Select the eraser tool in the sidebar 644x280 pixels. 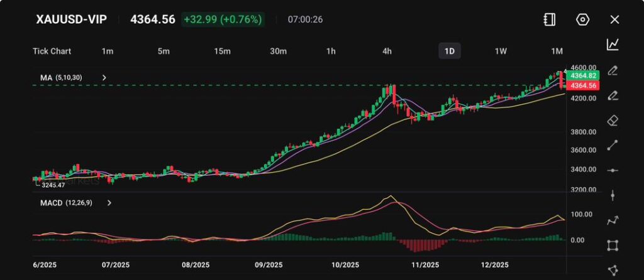pos(613,121)
